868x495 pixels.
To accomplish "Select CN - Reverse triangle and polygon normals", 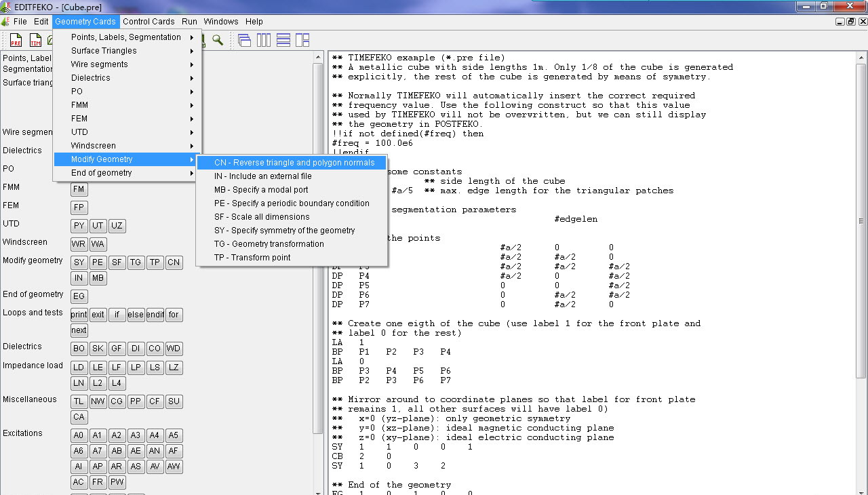I will tap(292, 163).
